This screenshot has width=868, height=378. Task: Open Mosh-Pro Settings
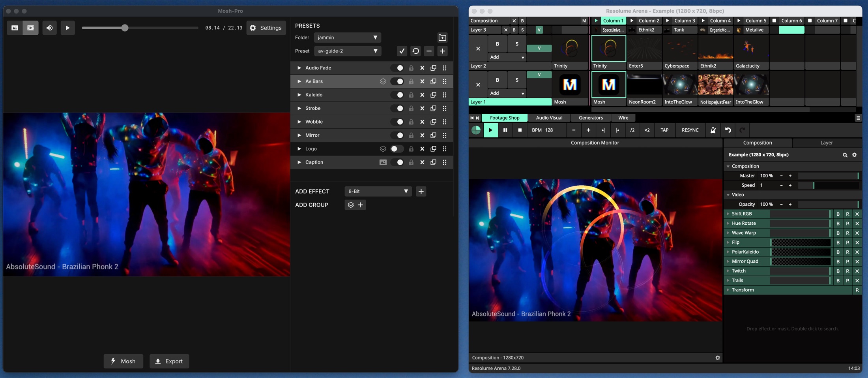[x=266, y=28]
